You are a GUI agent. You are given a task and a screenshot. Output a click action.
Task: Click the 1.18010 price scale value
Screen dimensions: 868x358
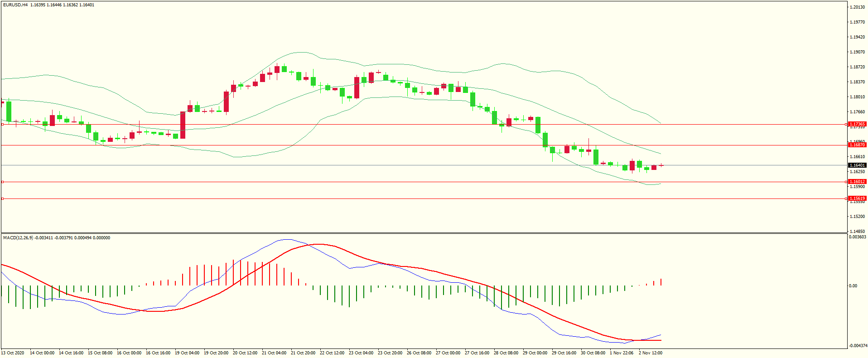[x=858, y=97]
